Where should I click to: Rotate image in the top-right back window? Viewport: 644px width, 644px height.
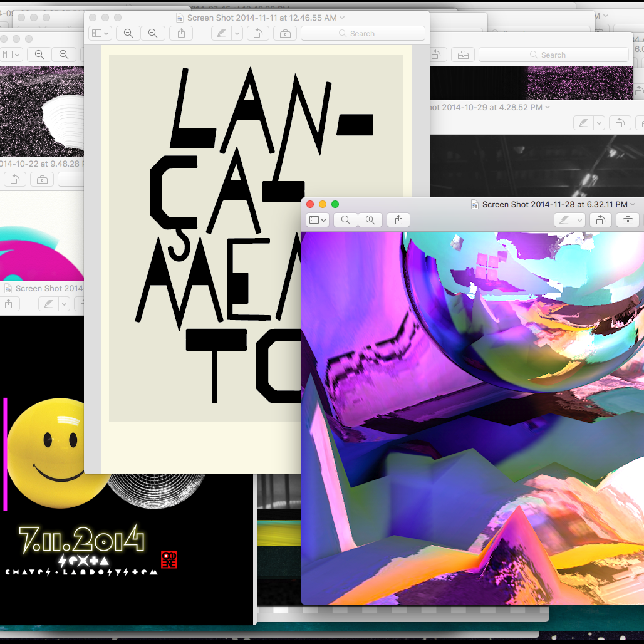point(436,55)
